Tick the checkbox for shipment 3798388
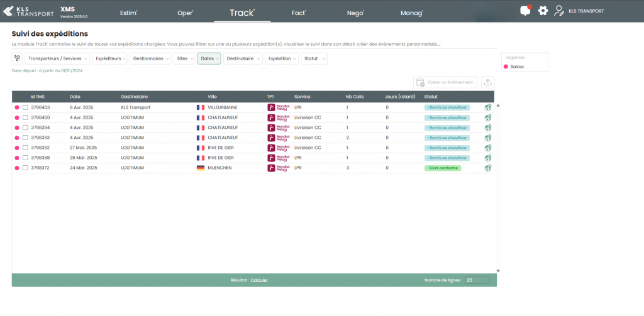 [25, 158]
